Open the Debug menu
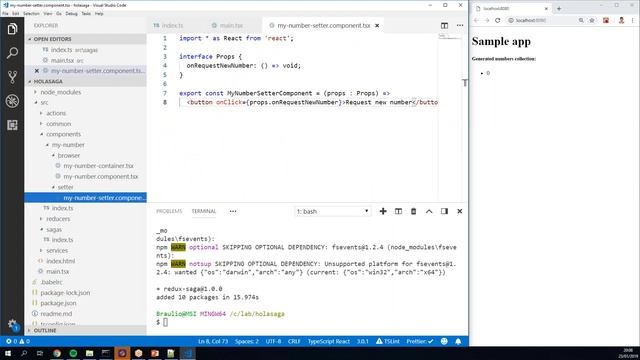The height and width of the screenshot is (360, 640). [71, 13]
